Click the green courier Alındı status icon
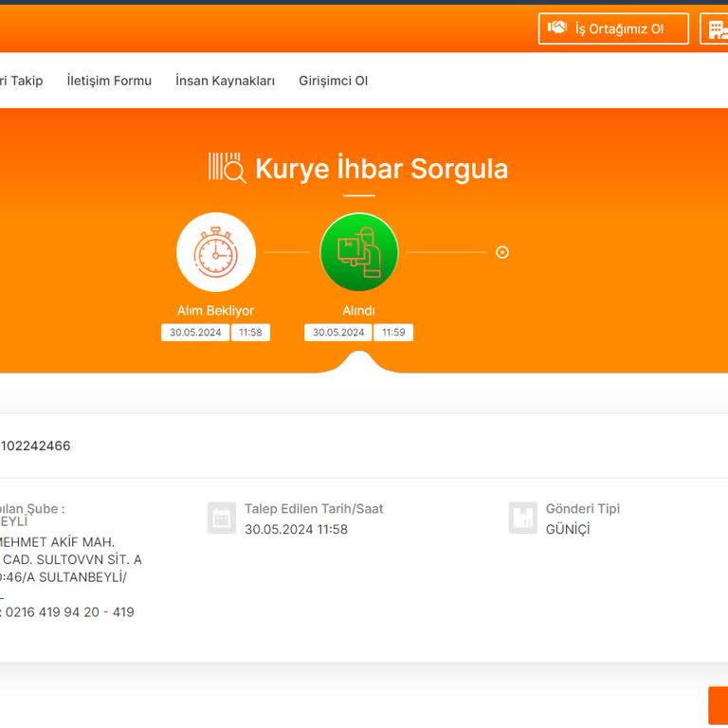The height and width of the screenshot is (728, 728). [x=359, y=252]
